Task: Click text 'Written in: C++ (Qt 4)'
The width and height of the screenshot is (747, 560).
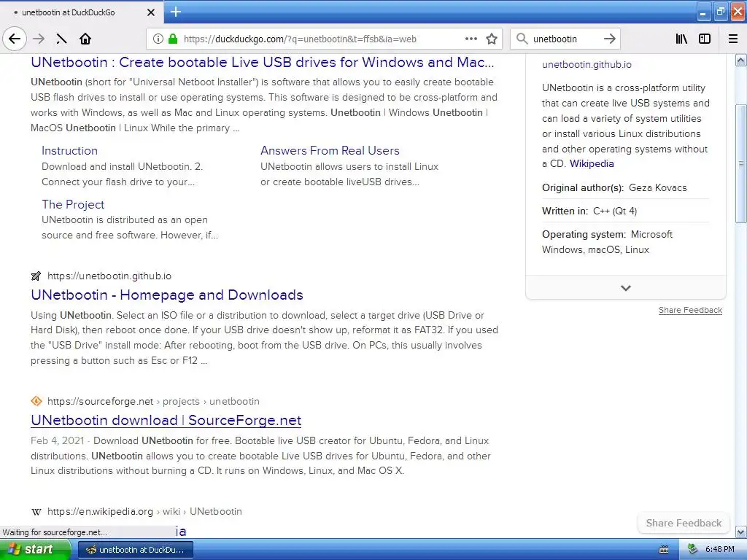Action: [589, 211]
